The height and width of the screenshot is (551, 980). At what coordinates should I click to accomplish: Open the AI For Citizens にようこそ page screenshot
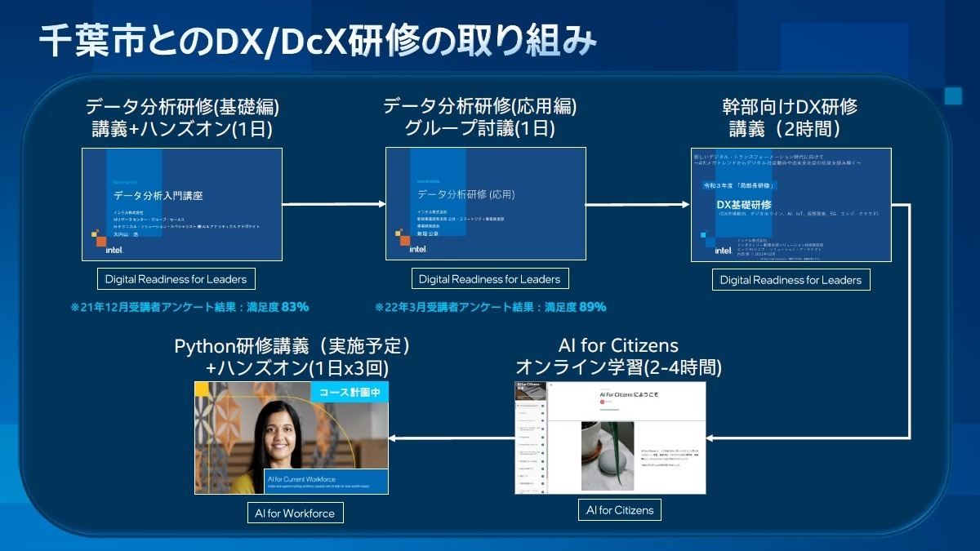[x=610, y=437]
